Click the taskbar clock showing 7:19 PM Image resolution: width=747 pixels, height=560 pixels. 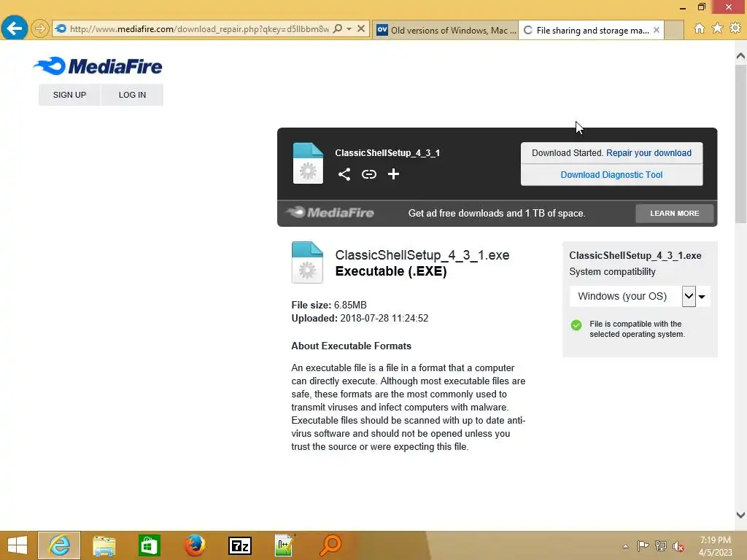(x=716, y=546)
